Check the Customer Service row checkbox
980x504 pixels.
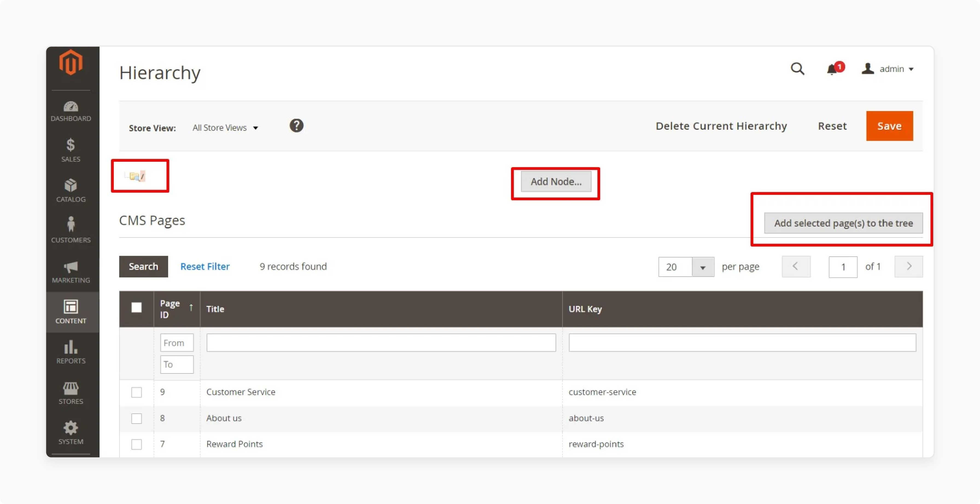tap(136, 392)
